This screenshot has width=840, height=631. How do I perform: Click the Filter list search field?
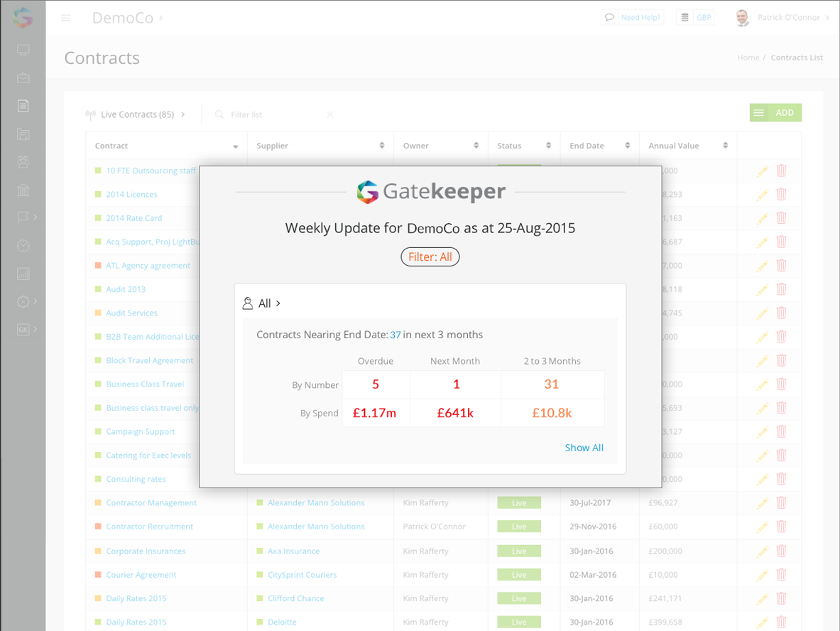[273, 114]
